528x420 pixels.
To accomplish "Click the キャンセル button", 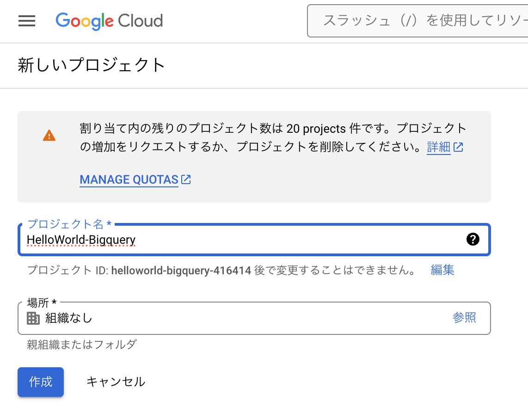I will point(116,382).
